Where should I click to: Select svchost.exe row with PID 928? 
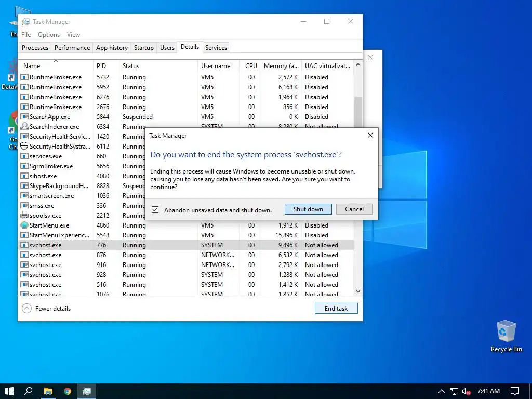[x=187, y=274]
